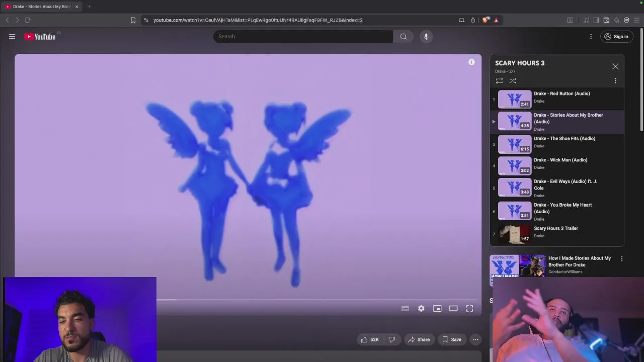
Task: Reload the page
Action: tap(27, 20)
